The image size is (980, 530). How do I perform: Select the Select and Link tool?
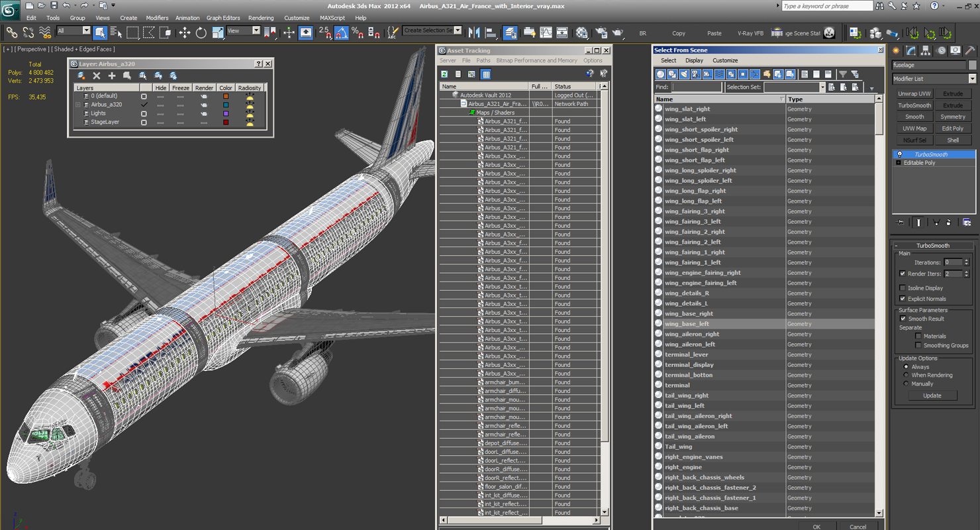click(x=11, y=32)
